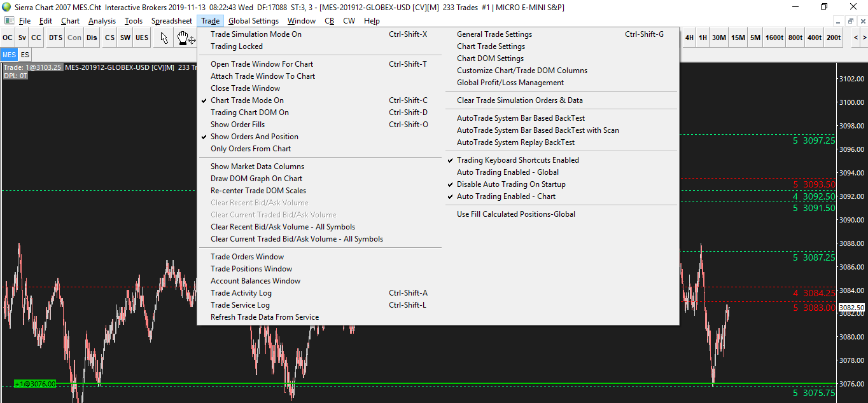Click the OC toolbar button
Image resolution: width=868 pixels, height=403 pixels.
coord(8,38)
